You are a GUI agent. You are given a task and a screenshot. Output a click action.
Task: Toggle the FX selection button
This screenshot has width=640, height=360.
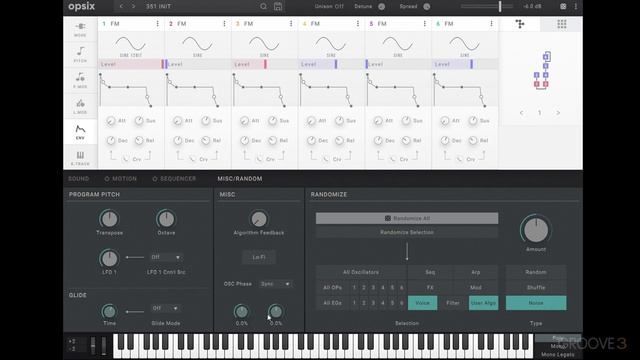tap(430, 287)
